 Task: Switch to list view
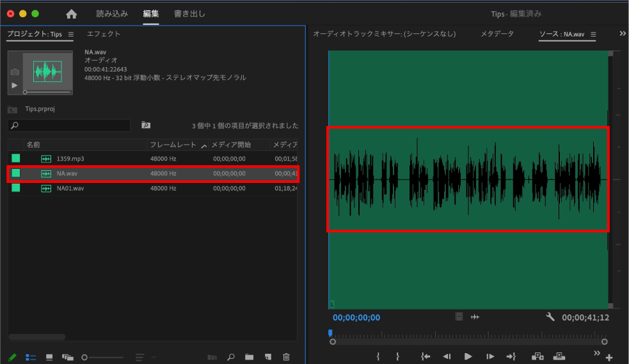tap(31, 357)
